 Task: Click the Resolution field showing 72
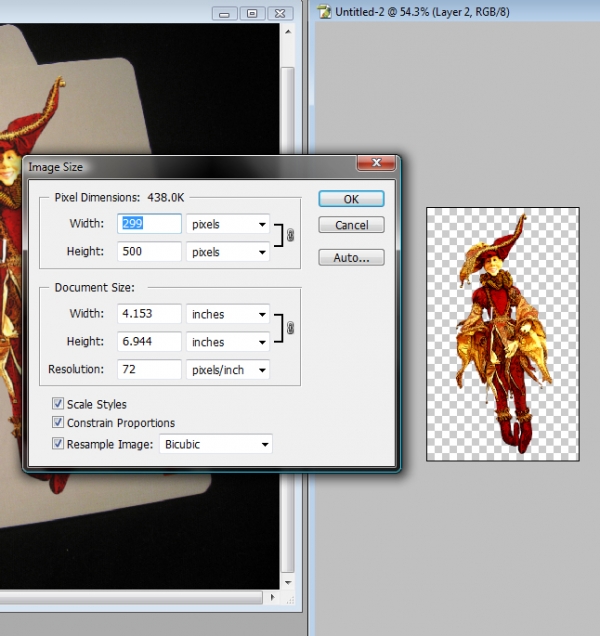[149, 370]
